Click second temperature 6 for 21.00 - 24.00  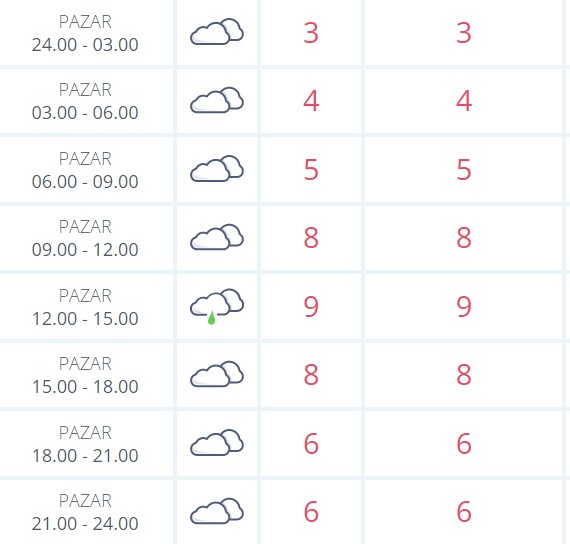(x=464, y=512)
